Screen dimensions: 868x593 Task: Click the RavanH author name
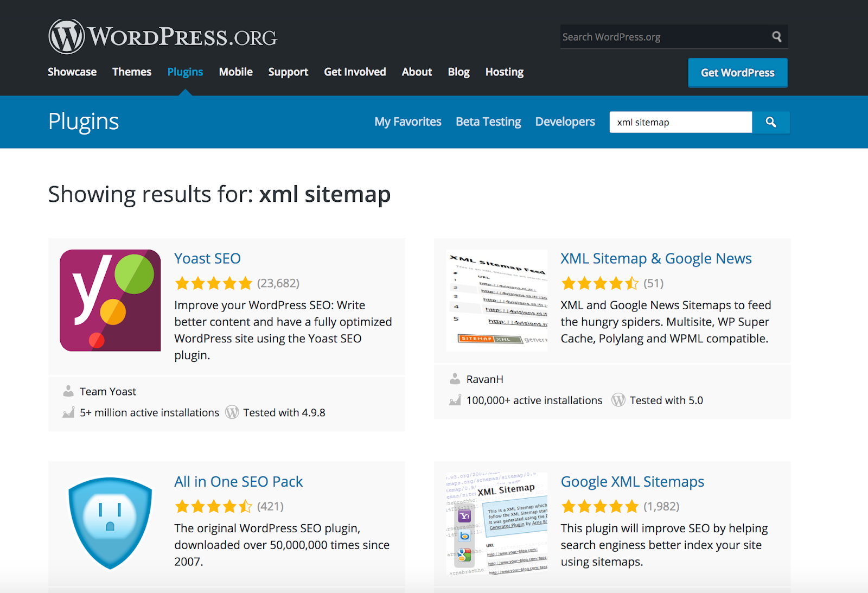[485, 379]
